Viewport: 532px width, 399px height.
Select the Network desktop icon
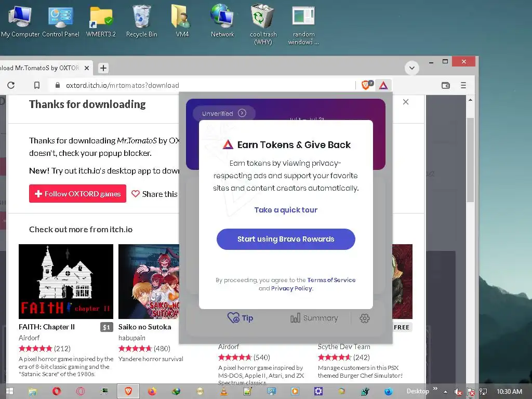pos(222,20)
